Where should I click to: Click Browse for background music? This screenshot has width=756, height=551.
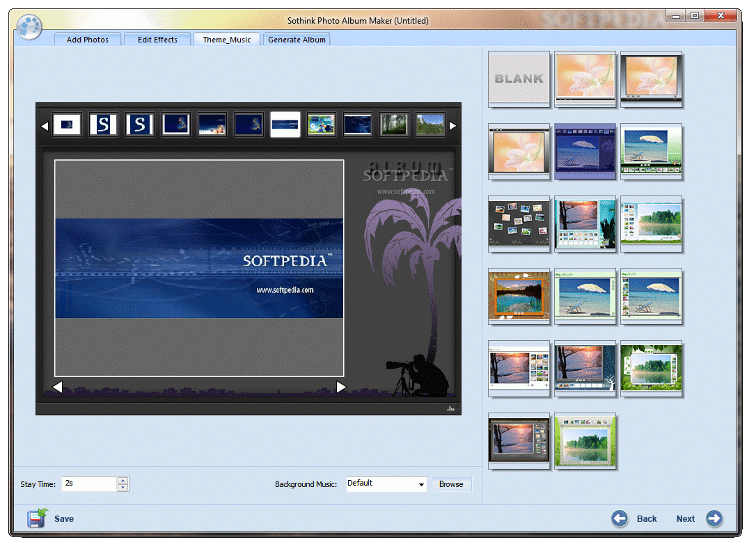pyautogui.click(x=451, y=484)
